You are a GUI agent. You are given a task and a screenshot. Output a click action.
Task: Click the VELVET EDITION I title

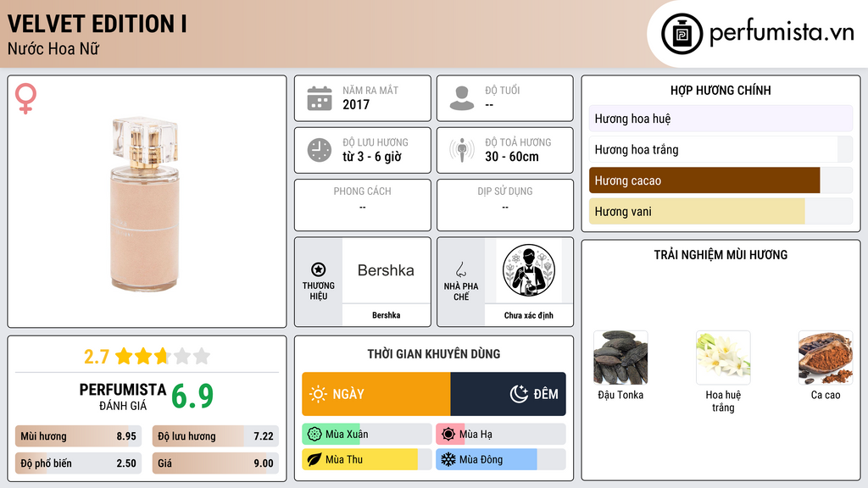pos(97,24)
